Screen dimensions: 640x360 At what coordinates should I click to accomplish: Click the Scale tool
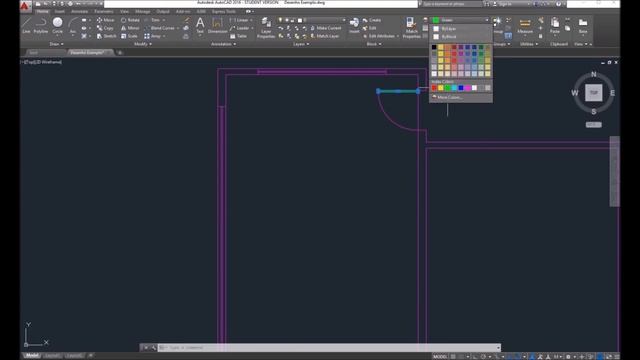[x=129, y=36]
